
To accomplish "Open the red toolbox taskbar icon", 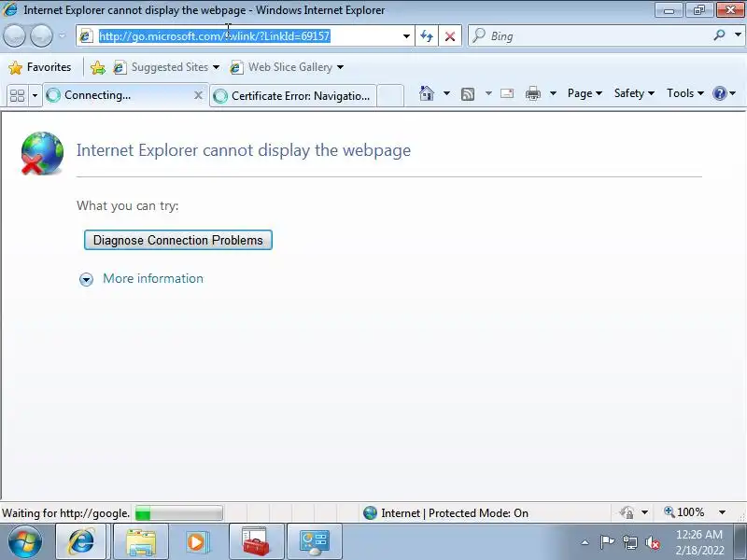I will (256, 541).
